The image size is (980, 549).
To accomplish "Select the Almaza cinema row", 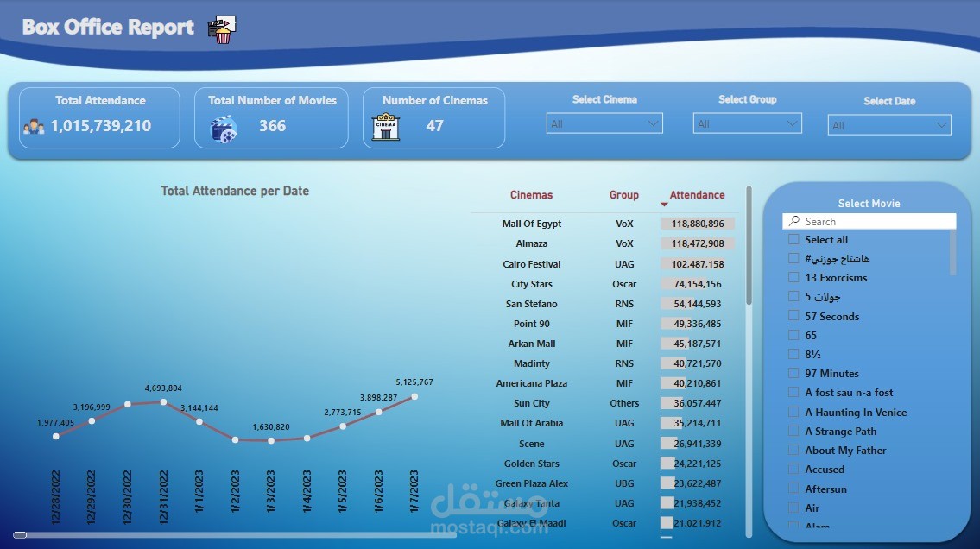I will pos(604,243).
